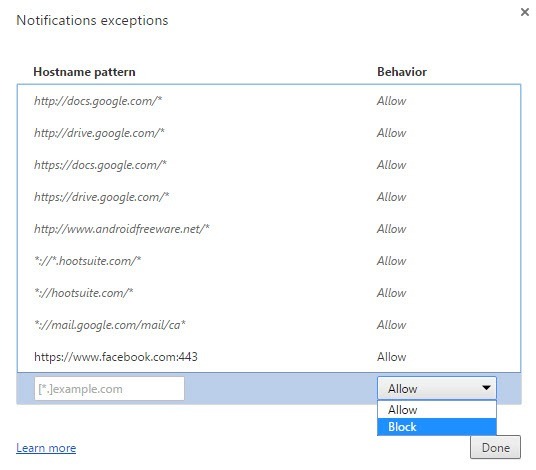536x470 pixels.
Task: Select the http://drive.google.com/* row
Action: coord(269,133)
